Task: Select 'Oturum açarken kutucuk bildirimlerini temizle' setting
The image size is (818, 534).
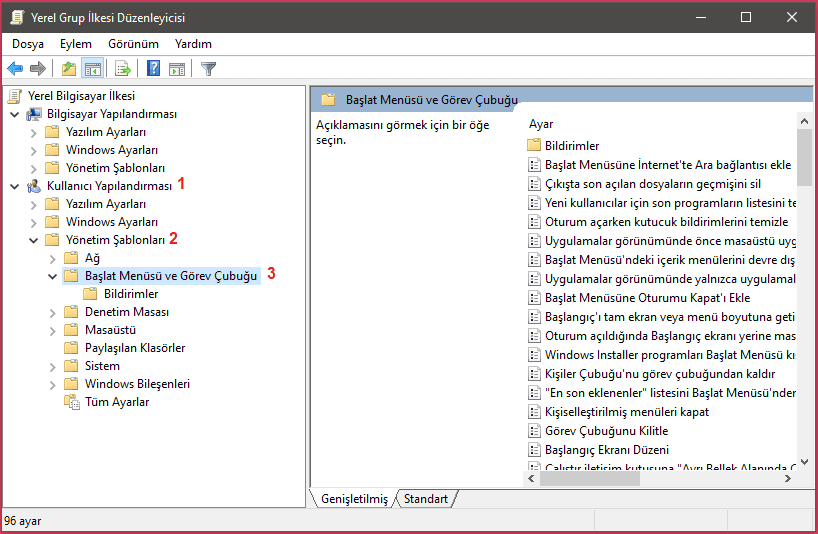Action: point(666,222)
